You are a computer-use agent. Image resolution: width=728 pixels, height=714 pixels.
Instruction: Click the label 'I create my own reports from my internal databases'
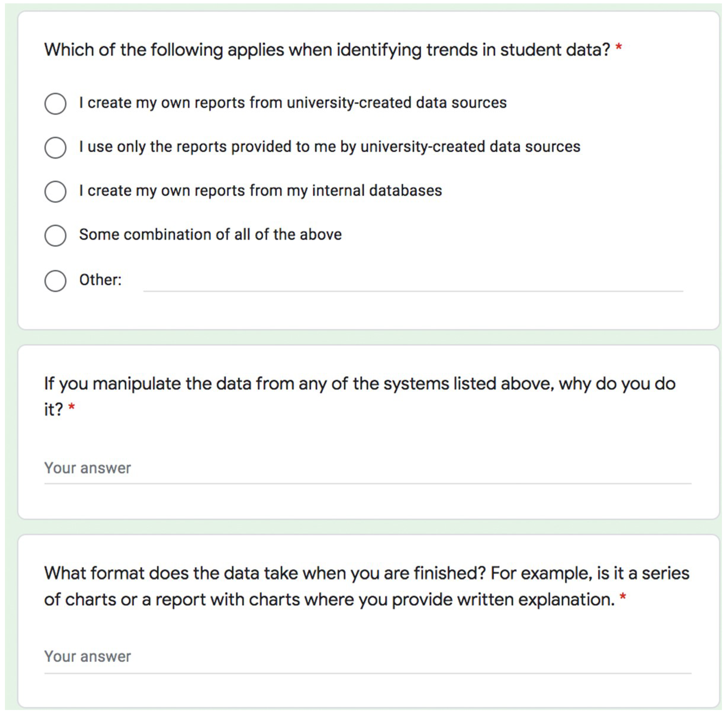[260, 191]
